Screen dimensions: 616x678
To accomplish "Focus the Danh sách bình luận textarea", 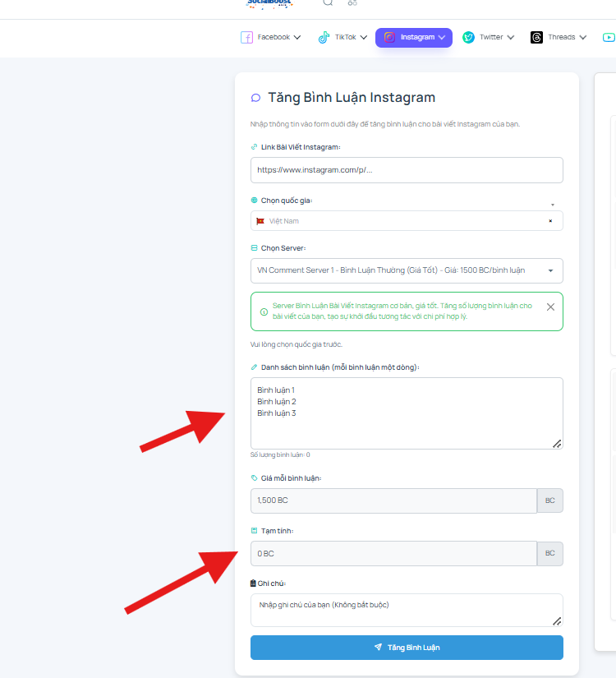I will click(407, 413).
